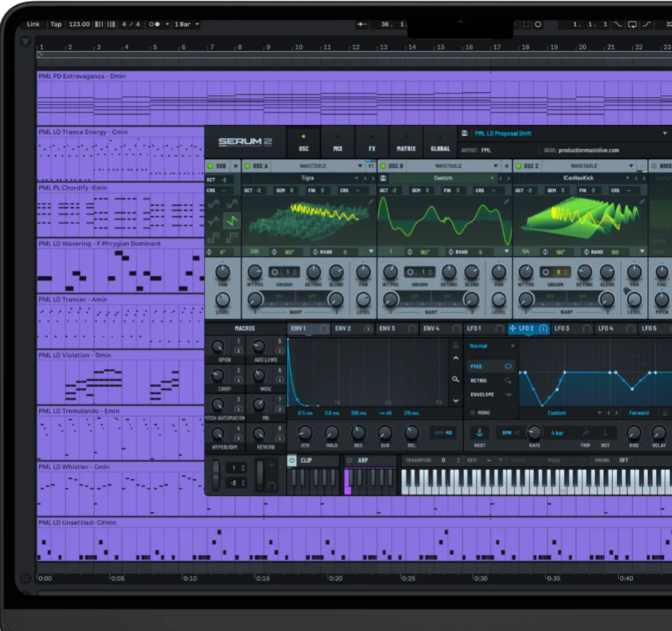Click the PML LD Violation - Dmin clip

pyautogui.click(x=121, y=378)
